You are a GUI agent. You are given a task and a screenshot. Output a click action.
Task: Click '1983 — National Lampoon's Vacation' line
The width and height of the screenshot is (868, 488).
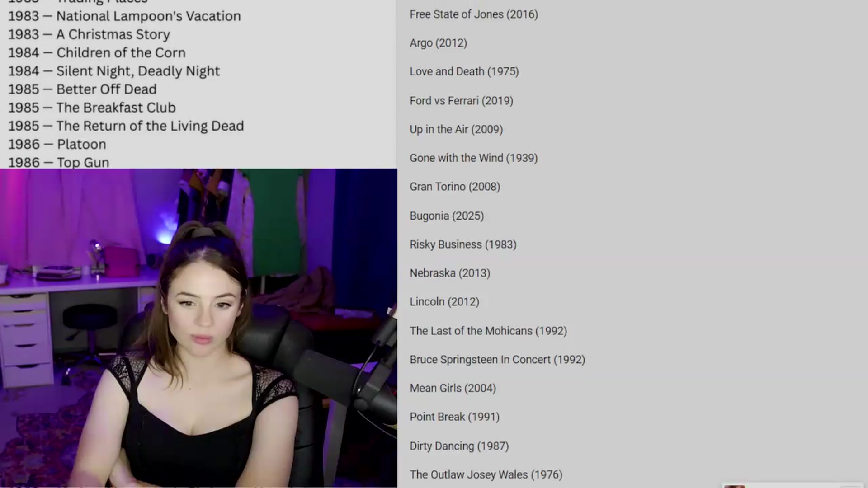pyautogui.click(x=124, y=16)
